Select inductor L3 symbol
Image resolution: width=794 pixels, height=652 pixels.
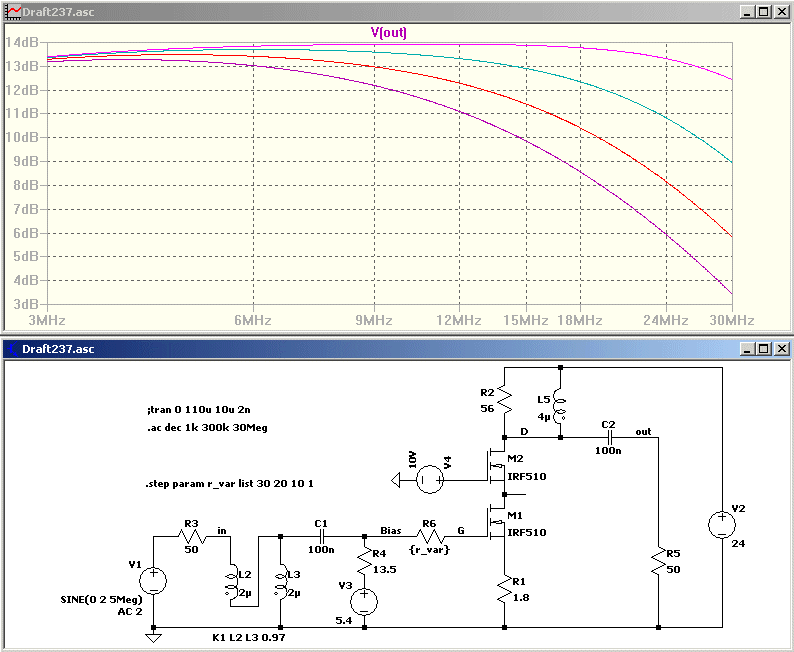pos(280,584)
